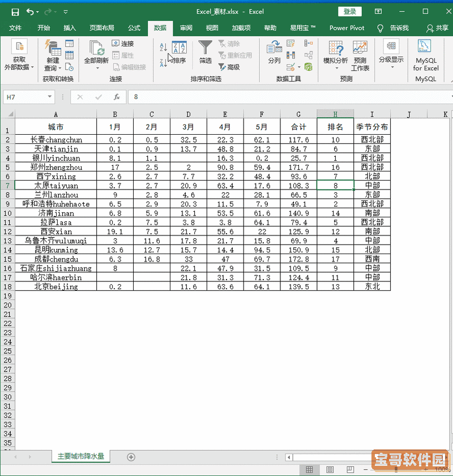This screenshot has width=453, height=476.
Task: Click the 共享 share button
Action: pyautogui.click(x=438, y=28)
